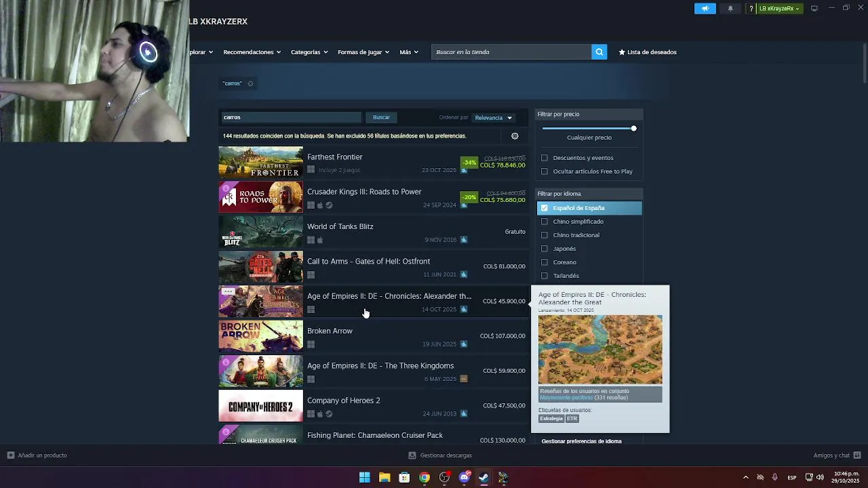The image size is (868, 488).
Task: Check Chino simplificado language filter
Action: point(544,222)
